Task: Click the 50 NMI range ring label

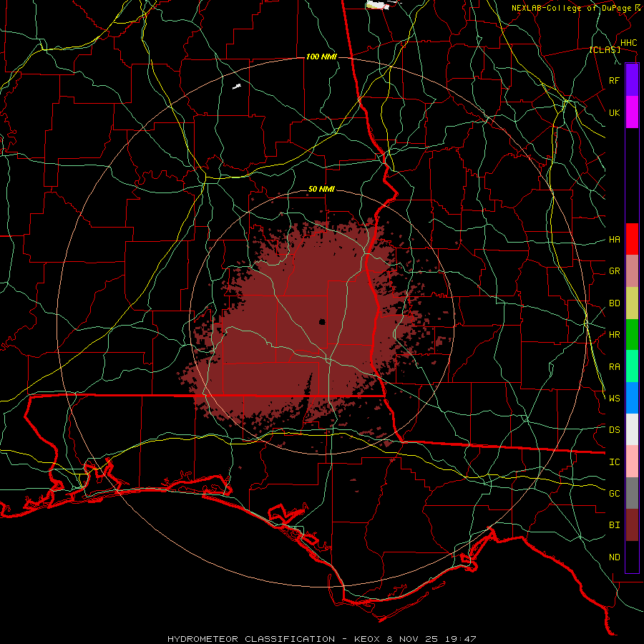Action: coord(321,189)
